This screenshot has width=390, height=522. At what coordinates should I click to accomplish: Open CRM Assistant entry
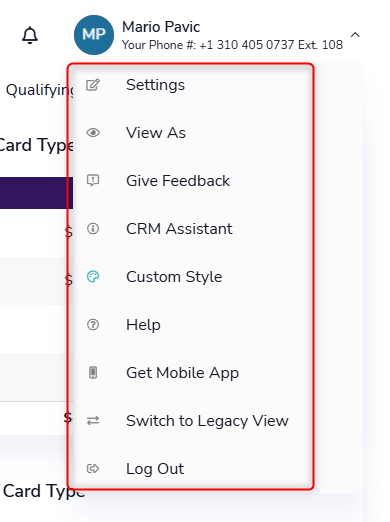coord(190,229)
